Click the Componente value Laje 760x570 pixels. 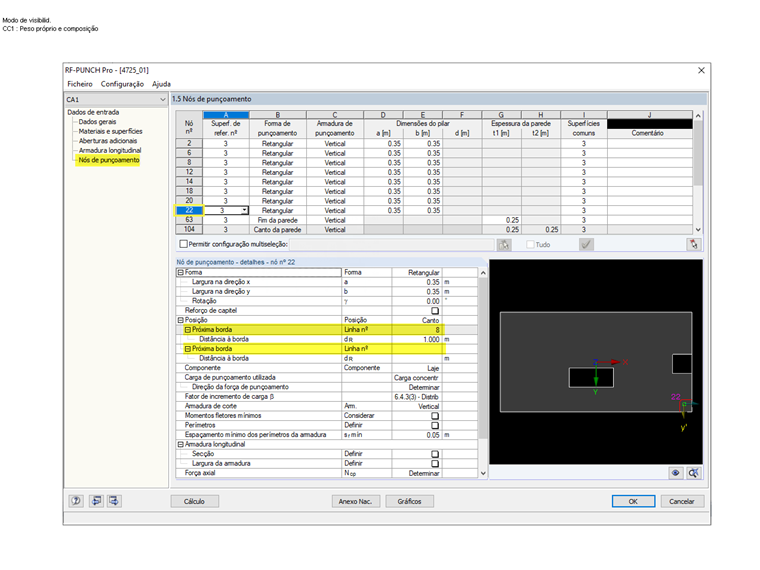point(417,368)
